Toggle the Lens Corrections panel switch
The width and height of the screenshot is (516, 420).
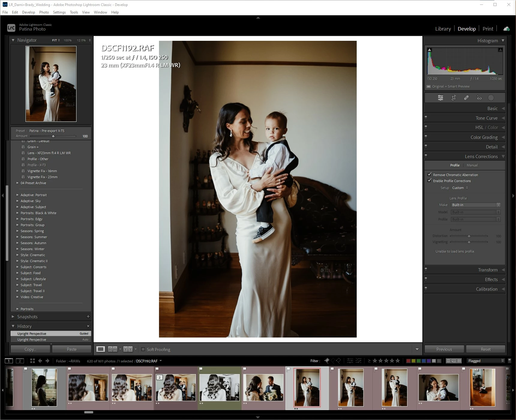point(426,156)
